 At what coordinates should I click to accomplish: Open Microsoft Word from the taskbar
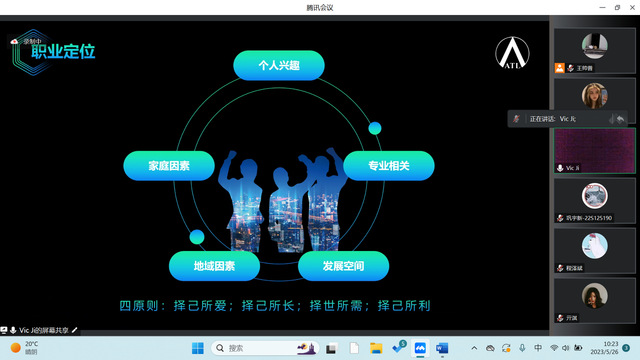[x=442, y=348]
